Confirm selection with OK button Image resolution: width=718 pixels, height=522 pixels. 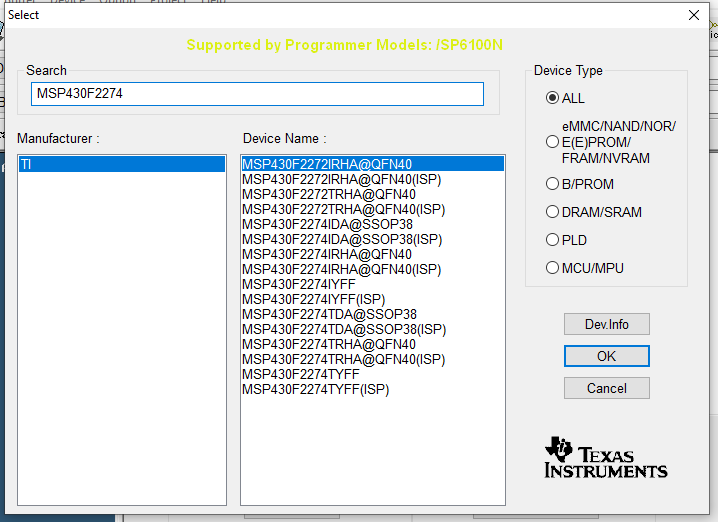606,356
